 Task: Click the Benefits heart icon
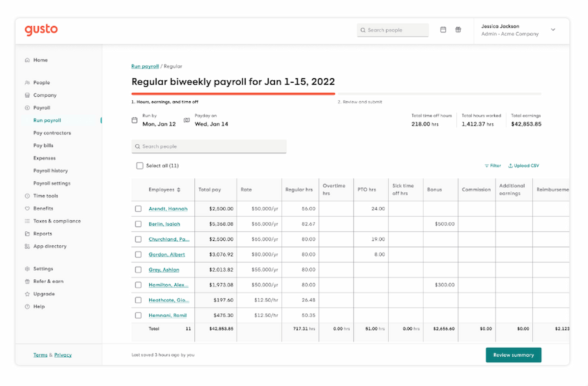[27, 208]
